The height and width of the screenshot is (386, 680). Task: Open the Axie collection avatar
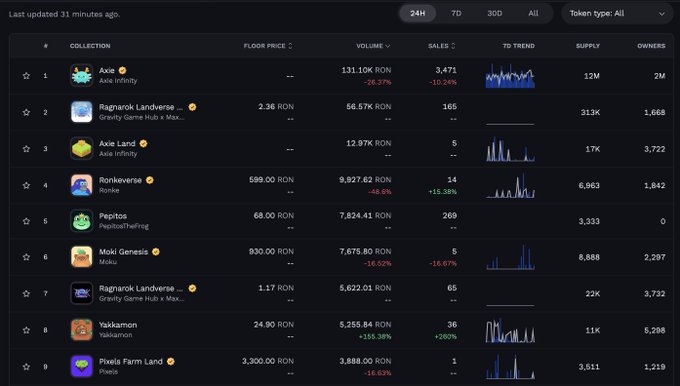coord(82,75)
